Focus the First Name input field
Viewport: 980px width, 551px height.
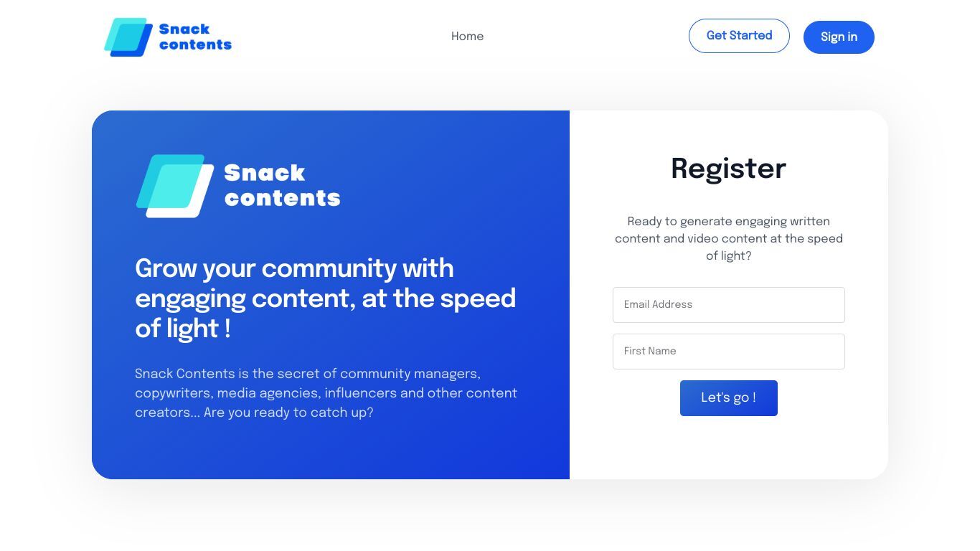pyautogui.click(x=729, y=352)
